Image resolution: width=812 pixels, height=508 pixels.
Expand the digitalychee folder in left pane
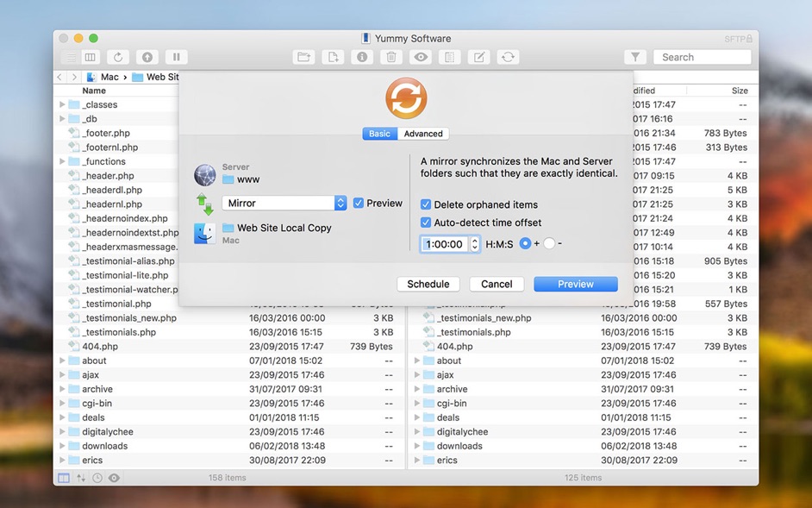62,431
